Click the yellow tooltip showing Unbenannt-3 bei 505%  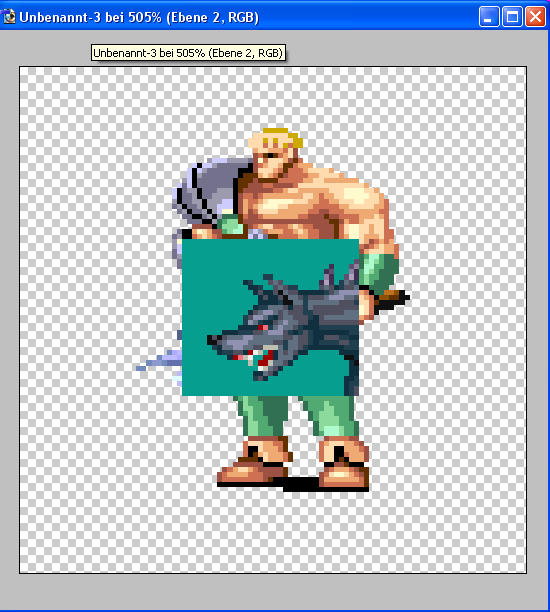coord(188,53)
